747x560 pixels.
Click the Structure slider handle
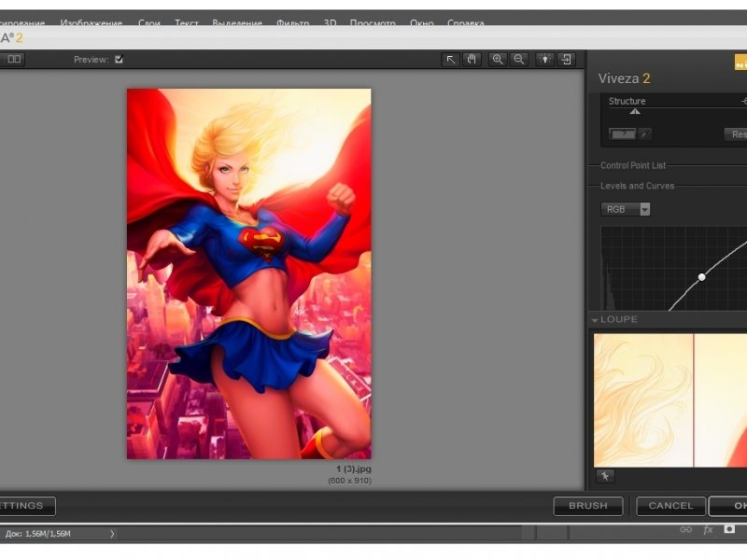[635, 111]
